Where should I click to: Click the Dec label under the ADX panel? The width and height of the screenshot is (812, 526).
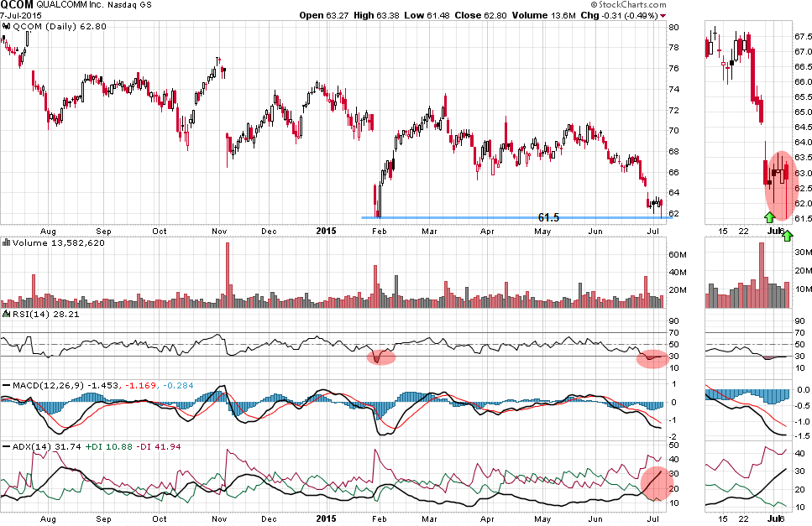[x=269, y=518]
